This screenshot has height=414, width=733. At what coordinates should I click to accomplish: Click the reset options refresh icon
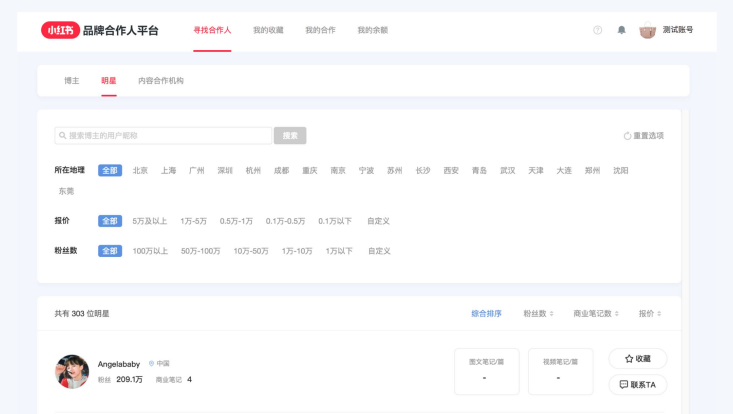click(627, 136)
